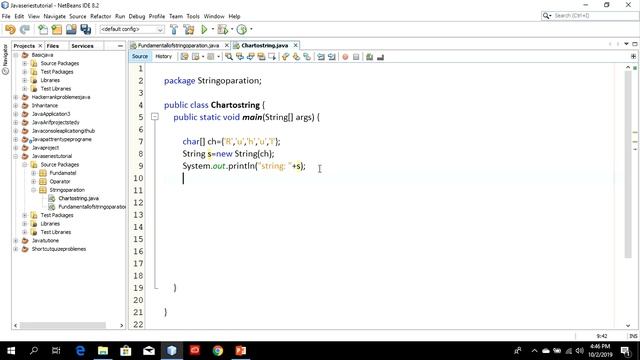Click Find Next Occurrence icon
This screenshot has height=360, width=640.
point(251,57)
